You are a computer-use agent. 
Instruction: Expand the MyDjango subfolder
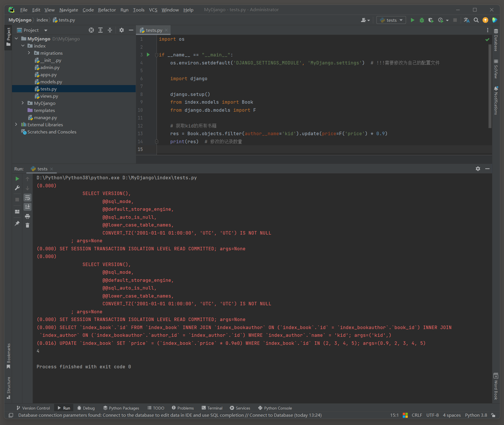coord(23,103)
